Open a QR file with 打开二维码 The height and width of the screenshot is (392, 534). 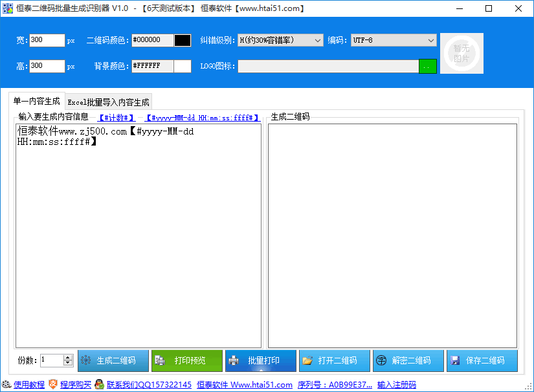335,361
